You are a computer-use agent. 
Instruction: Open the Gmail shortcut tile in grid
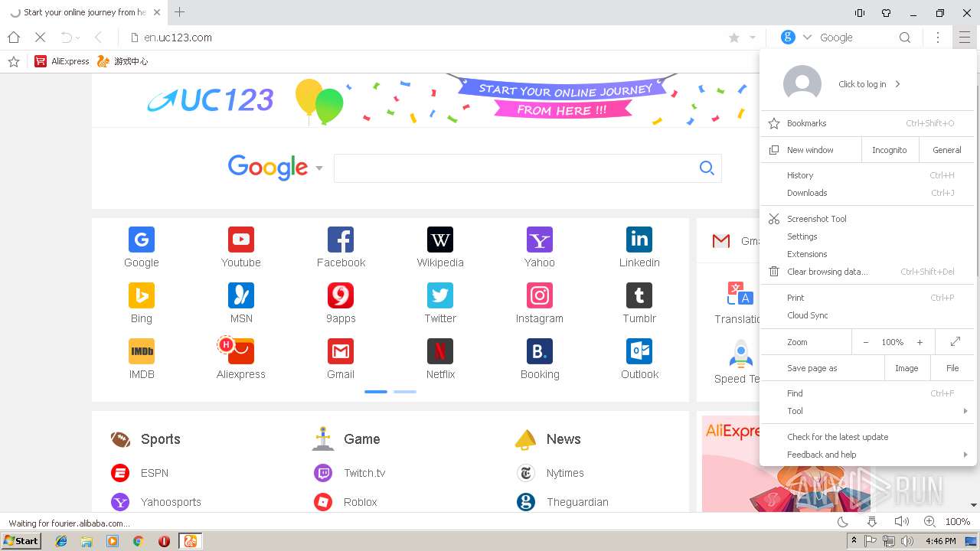341,359
